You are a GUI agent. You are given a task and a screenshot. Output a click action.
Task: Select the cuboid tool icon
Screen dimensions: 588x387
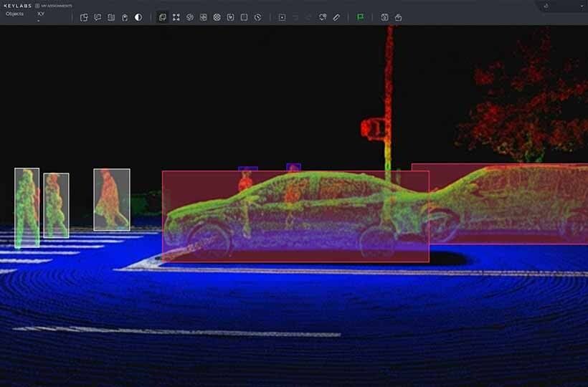pos(163,17)
